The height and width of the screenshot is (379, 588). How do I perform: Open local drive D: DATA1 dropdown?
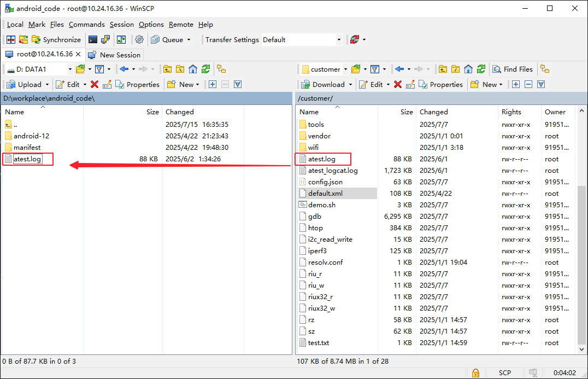(x=69, y=69)
